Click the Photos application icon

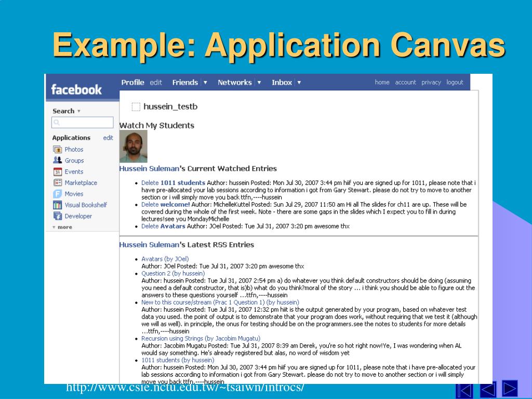coord(57,149)
